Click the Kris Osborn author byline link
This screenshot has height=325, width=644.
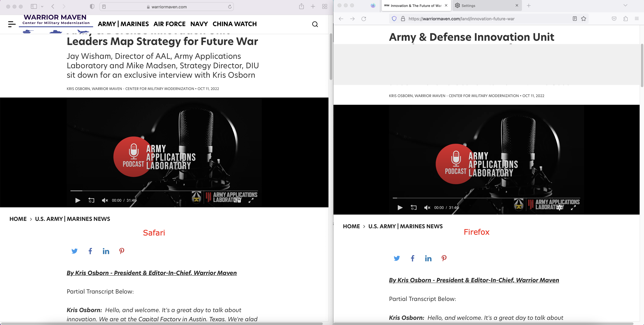pos(151,273)
